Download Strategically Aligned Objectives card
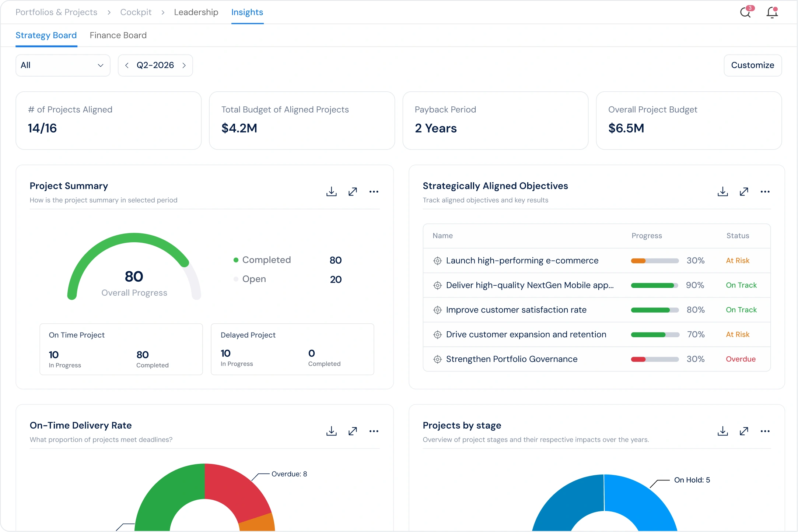 click(723, 191)
